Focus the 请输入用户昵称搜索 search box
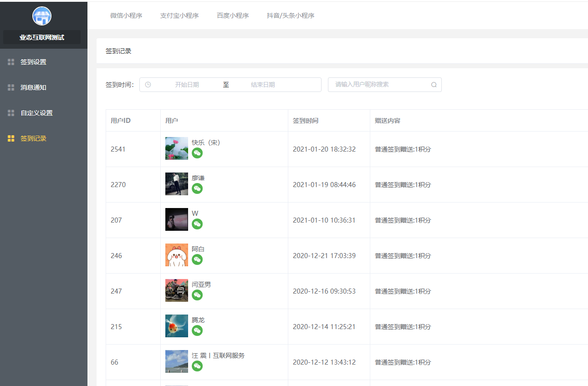 click(x=385, y=85)
